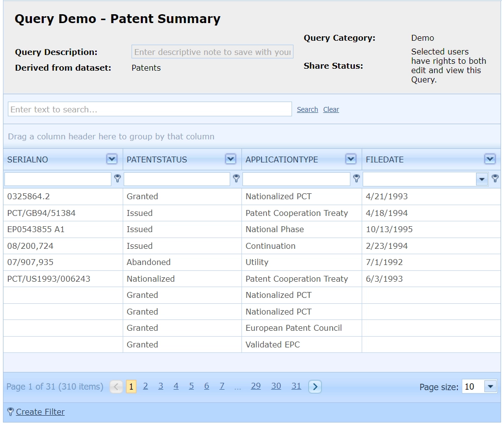This screenshot has width=504, height=424.
Task: Focus the 'Enter text to search' box
Action: coord(150,109)
